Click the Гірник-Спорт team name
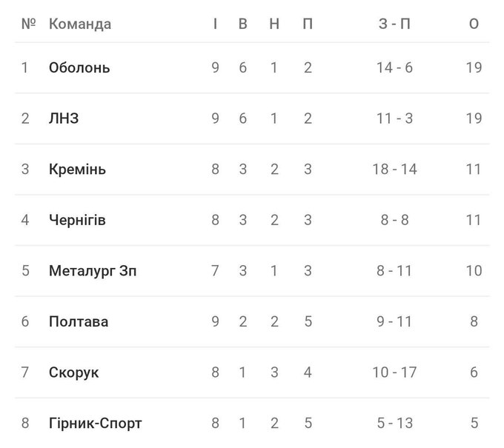This screenshot has height=448, width=504. point(95,424)
